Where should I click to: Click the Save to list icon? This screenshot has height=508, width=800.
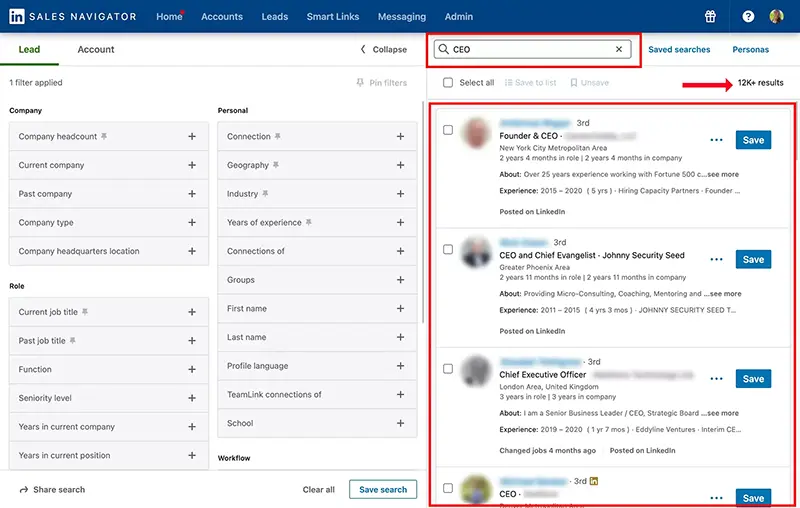(x=508, y=83)
